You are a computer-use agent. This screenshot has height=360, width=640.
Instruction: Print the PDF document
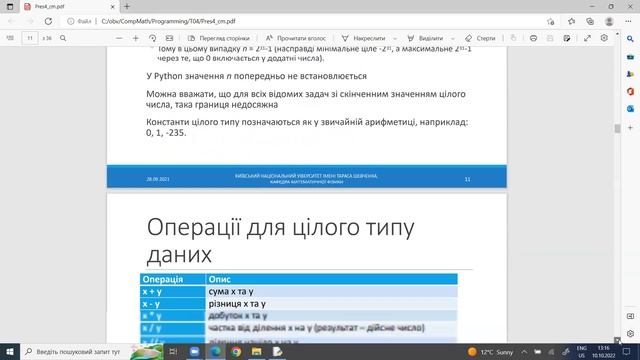533,38
